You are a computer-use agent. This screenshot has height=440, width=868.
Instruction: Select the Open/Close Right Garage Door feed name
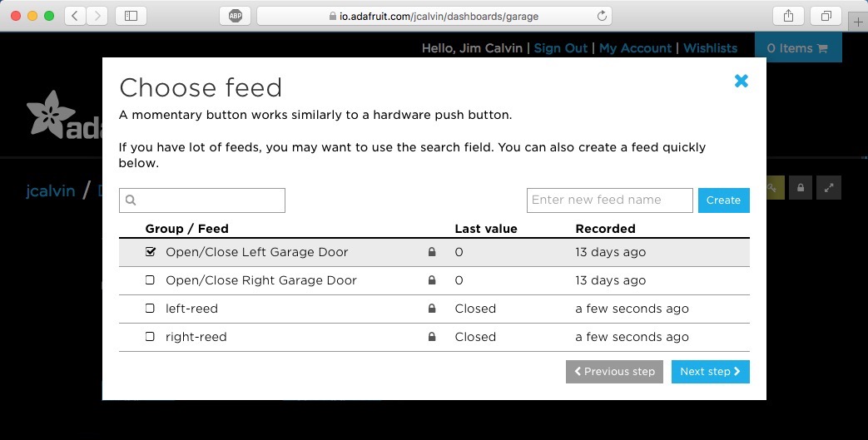click(x=261, y=280)
